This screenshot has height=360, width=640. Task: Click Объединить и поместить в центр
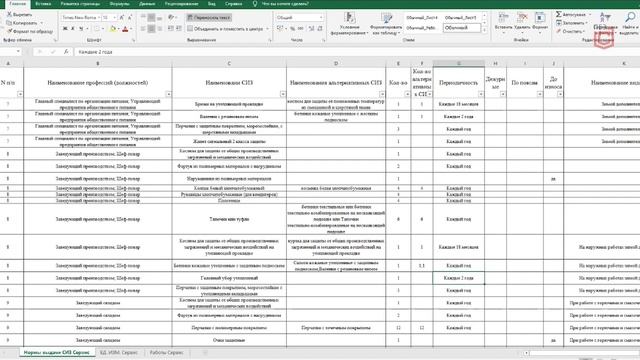(225, 29)
